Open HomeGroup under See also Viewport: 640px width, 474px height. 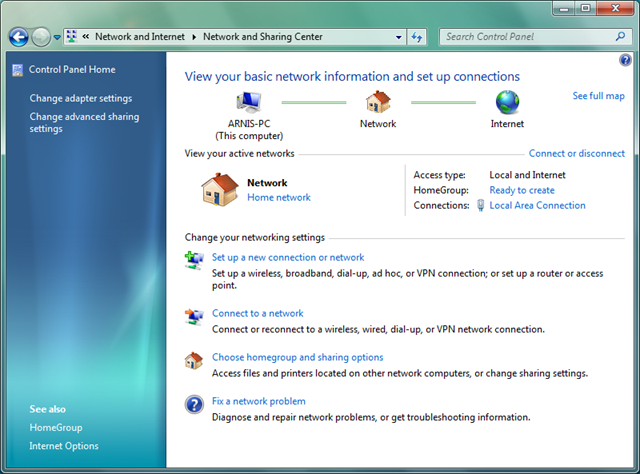tap(56, 428)
